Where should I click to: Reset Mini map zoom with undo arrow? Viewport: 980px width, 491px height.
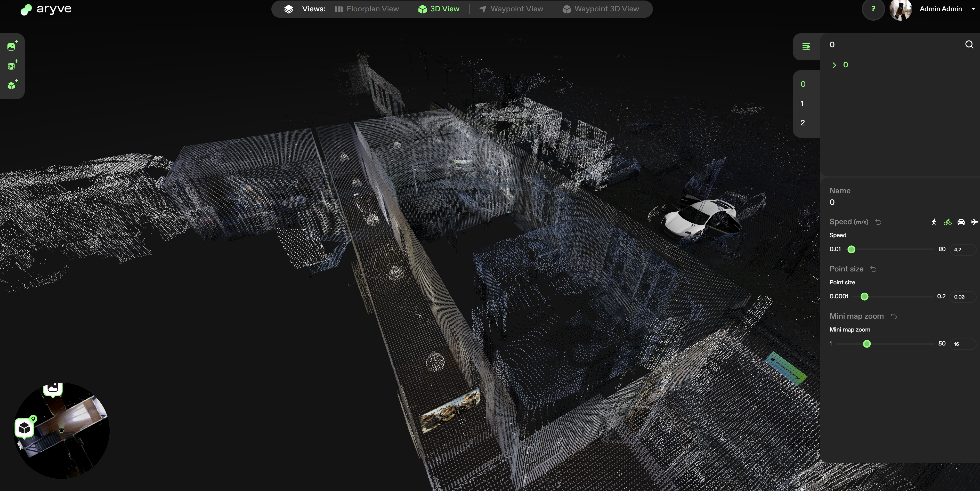pos(894,316)
